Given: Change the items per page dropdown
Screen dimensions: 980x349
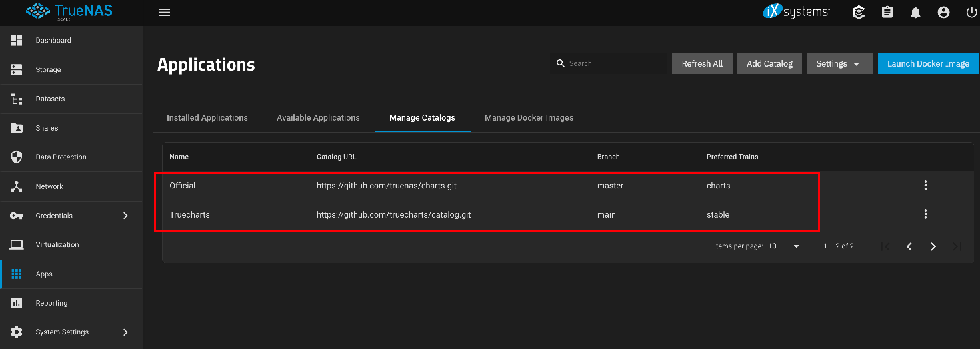Looking at the screenshot, I should (x=783, y=246).
